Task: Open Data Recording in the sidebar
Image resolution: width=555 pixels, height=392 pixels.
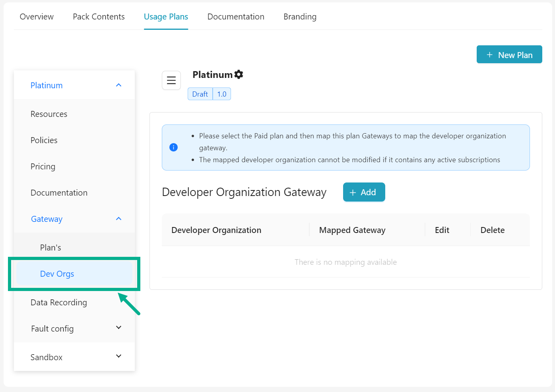Action: click(59, 303)
